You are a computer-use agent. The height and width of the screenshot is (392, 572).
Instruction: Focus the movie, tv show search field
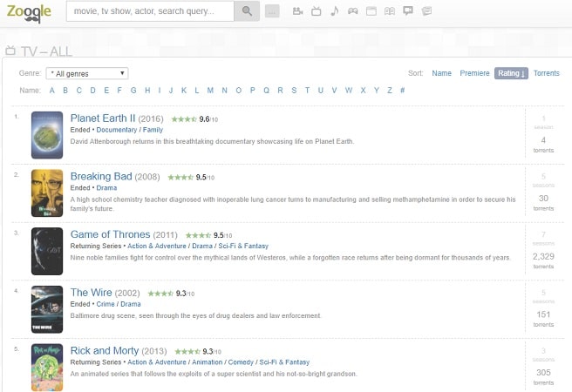point(150,11)
